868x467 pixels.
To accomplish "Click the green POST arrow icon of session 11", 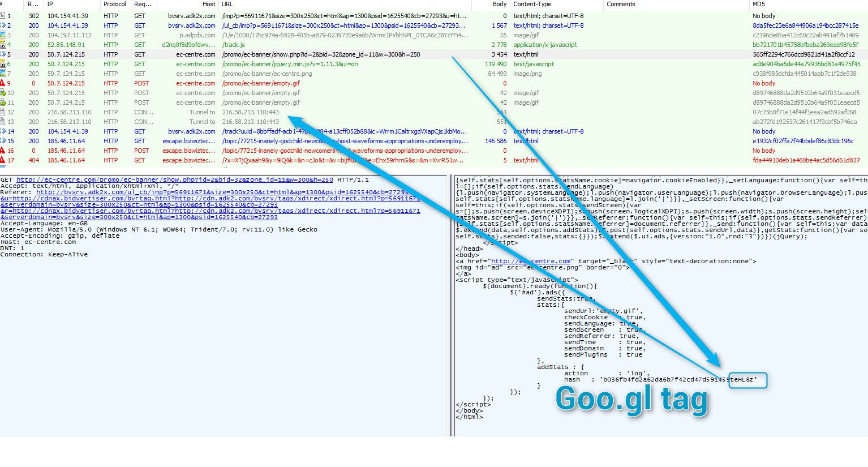I will tap(3, 102).
